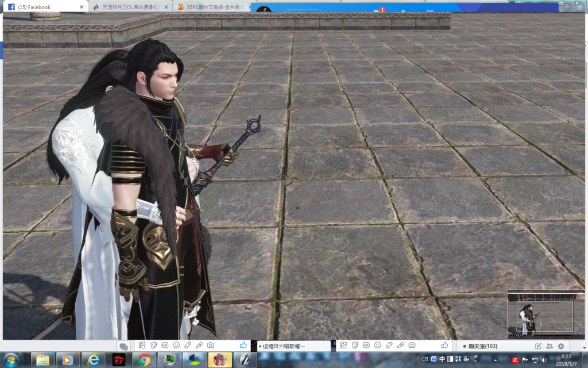Compose a new message from chat sidebar
Image resolution: width=588 pixels, height=368 pixels.
click(538, 346)
